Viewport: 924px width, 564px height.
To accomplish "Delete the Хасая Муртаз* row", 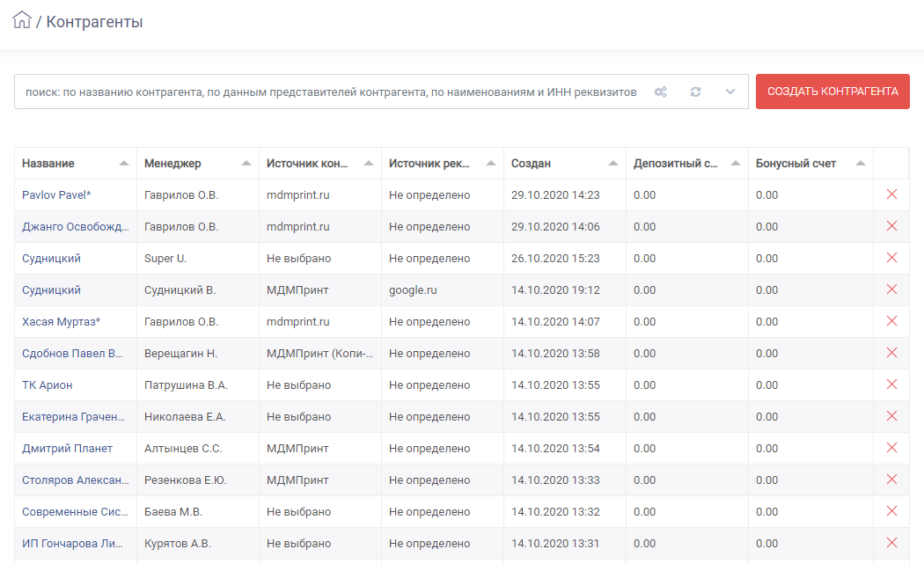I will [x=891, y=321].
